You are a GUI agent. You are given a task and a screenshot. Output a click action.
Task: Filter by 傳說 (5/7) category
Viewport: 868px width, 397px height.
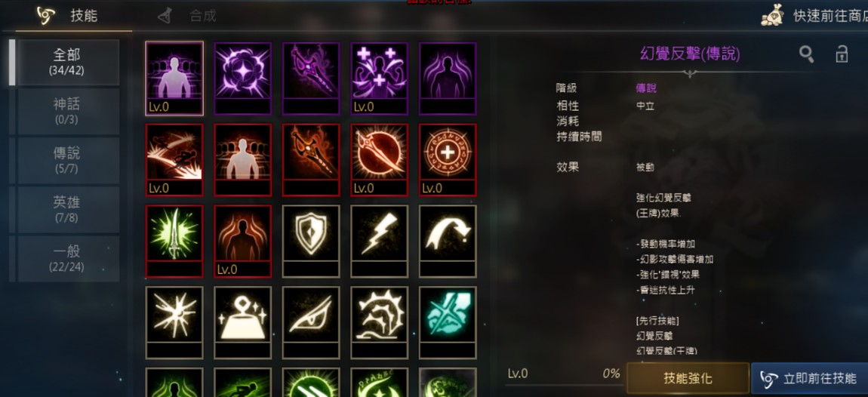pyautogui.click(x=68, y=161)
